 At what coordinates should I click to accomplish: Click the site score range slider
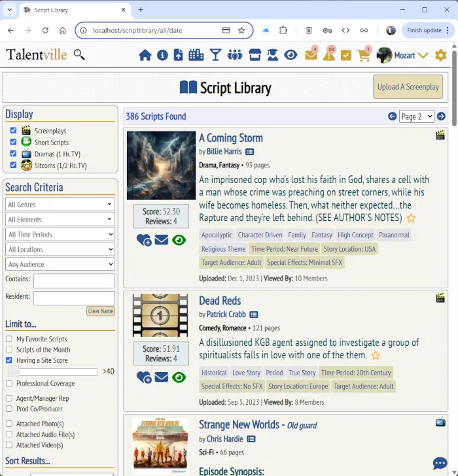(x=52, y=371)
